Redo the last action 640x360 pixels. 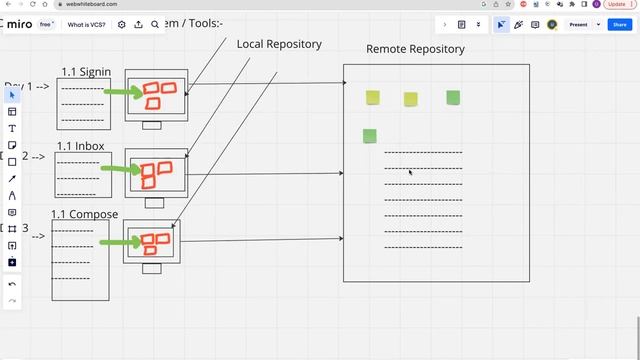coord(12,301)
